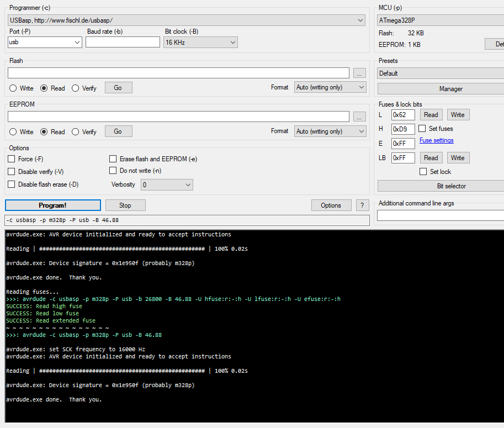Expand the Verbosity dropdown
Screen dimensions: 504x428
pyautogui.click(x=167, y=184)
